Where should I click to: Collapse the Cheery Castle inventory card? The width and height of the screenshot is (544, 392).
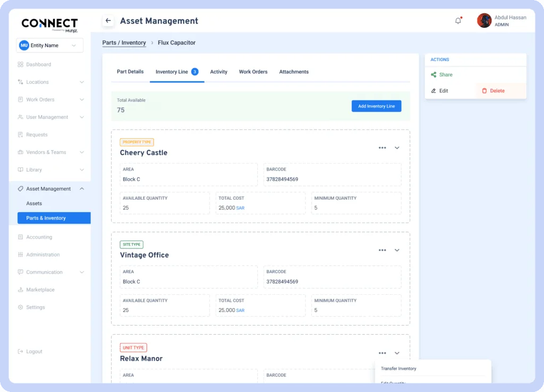397,148
